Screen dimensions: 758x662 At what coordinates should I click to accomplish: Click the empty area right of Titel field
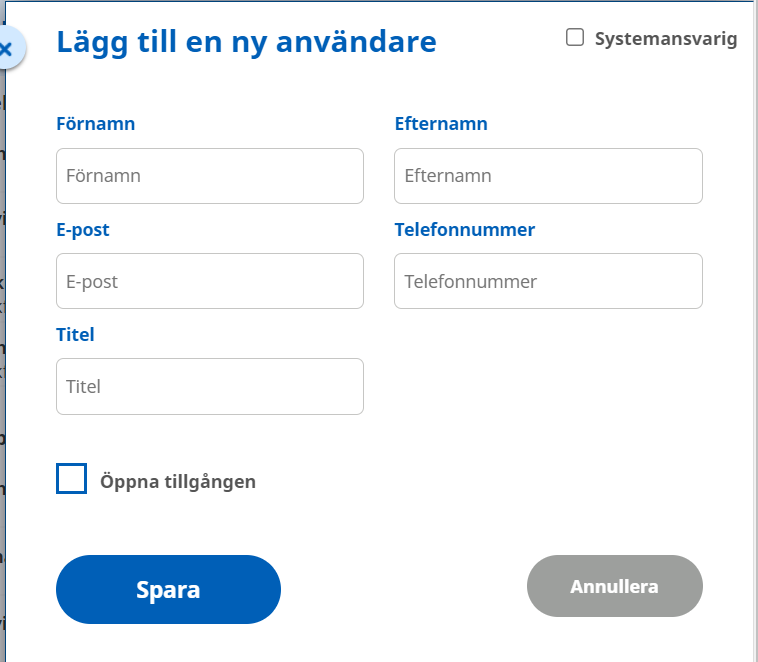tap(548, 386)
